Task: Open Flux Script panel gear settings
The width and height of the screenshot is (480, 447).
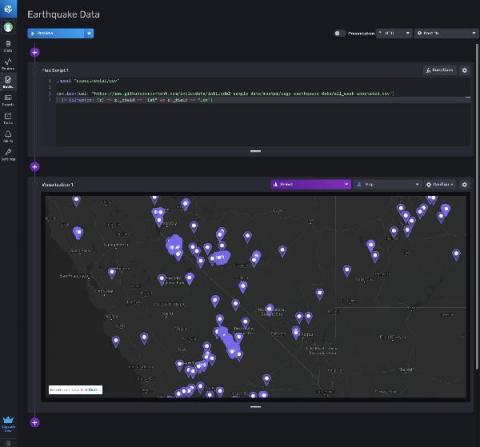Action: point(464,70)
